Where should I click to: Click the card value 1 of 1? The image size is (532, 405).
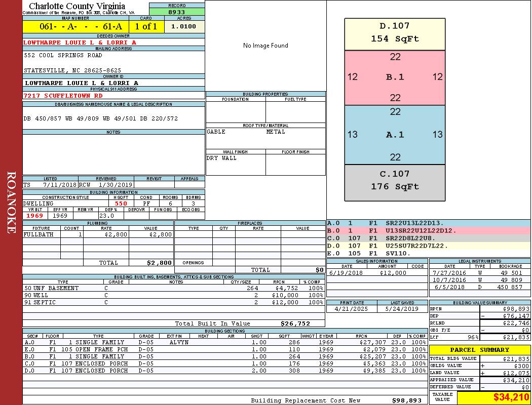pyautogui.click(x=146, y=26)
